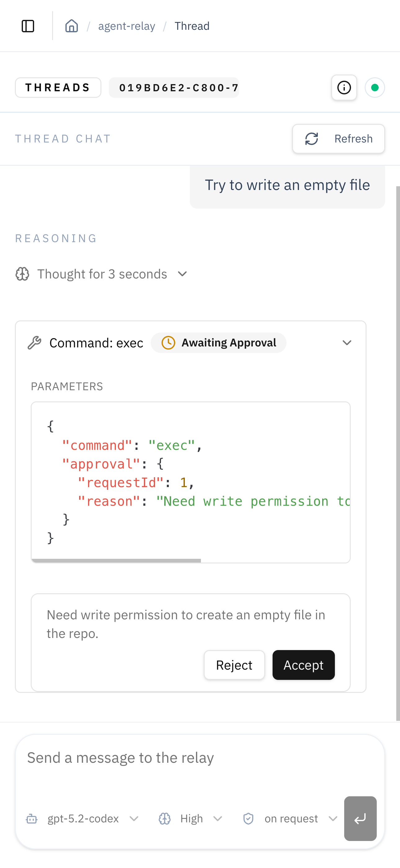This screenshot has height=868, width=400.
Task: Click the clock icon in Awaiting Approval badge
Action: 168,343
